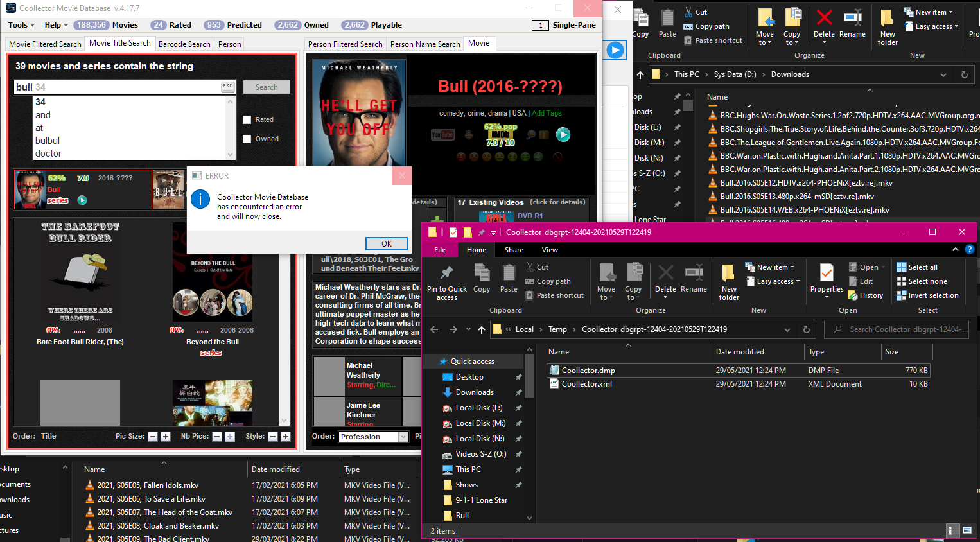The height and width of the screenshot is (542, 980).
Task: Click Select all in front Explorer ribbon
Action: click(x=917, y=267)
